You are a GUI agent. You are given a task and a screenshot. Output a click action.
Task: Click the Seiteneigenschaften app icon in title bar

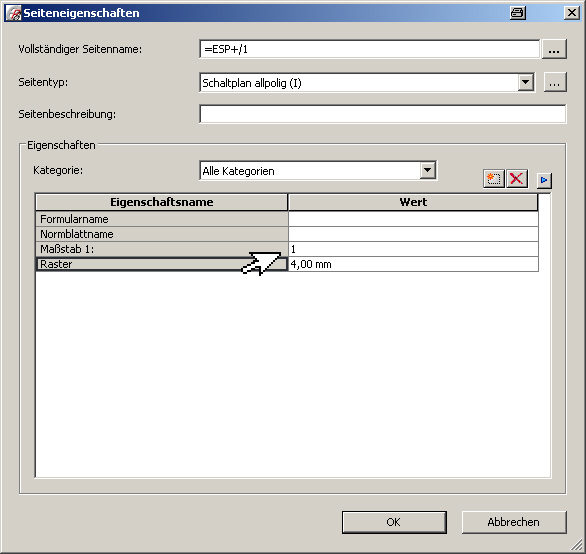tap(14, 13)
